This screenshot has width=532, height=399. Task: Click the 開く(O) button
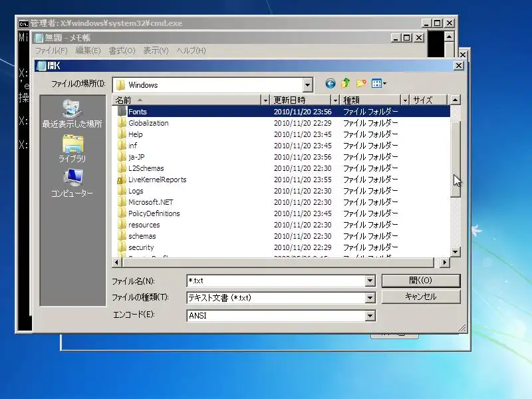click(421, 281)
